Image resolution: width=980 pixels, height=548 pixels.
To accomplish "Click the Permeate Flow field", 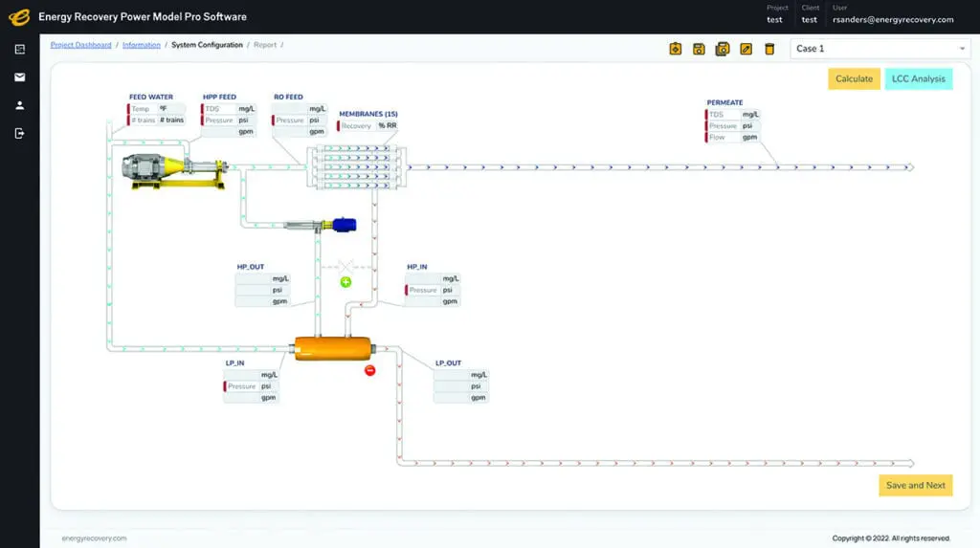I will pos(732,137).
